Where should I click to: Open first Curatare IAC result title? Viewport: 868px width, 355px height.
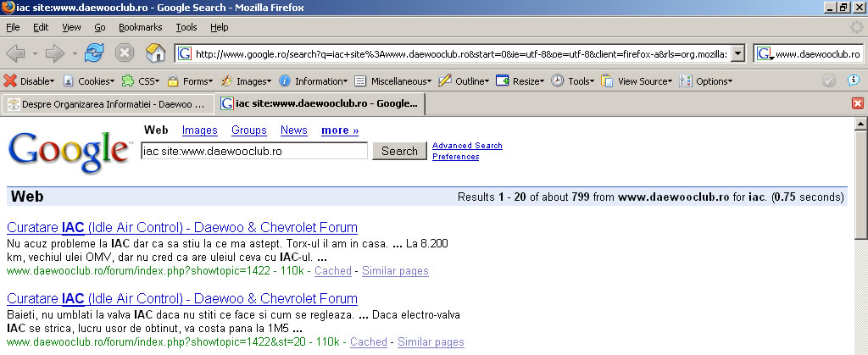(x=182, y=227)
